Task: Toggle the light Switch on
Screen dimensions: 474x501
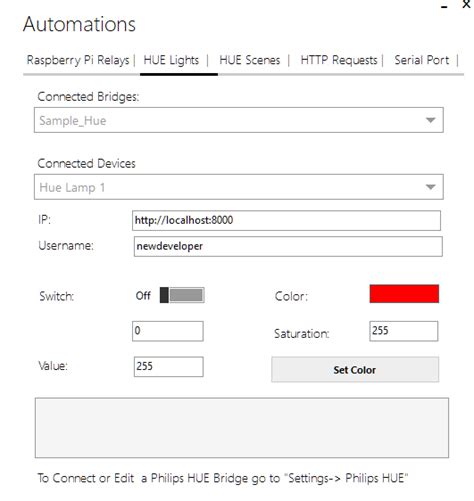Action: [x=182, y=295]
